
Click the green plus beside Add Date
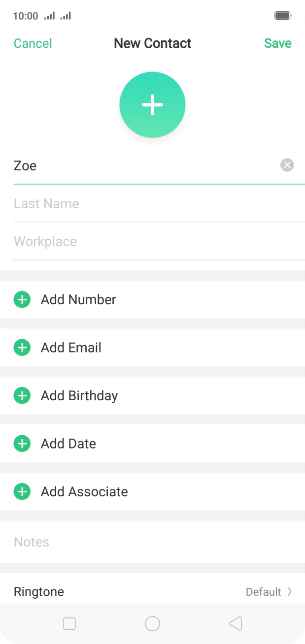[22, 444]
